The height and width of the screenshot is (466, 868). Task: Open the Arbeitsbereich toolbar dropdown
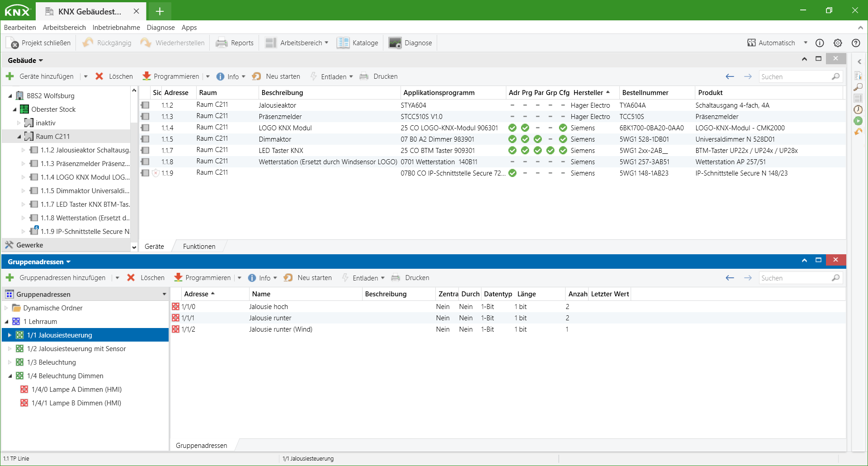[x=326, y=43]
